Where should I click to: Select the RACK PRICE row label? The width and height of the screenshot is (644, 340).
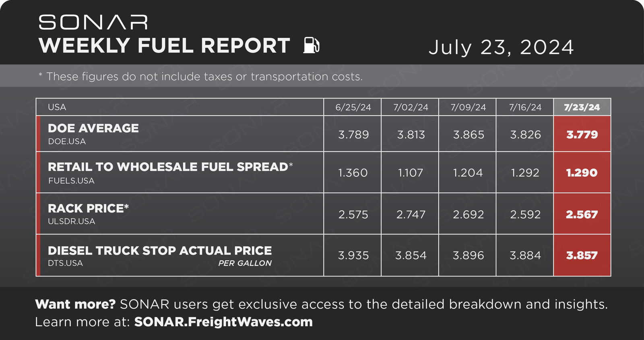tap(88, 208)
